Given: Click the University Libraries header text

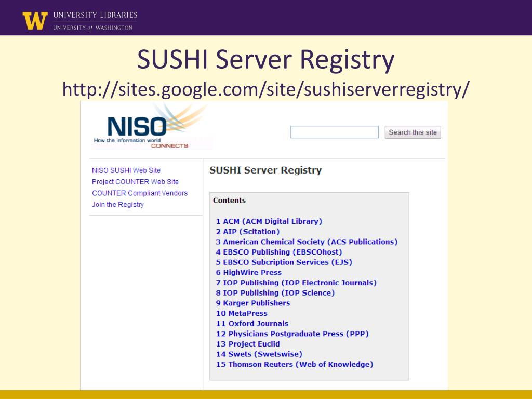Looking at the screenshot, I should click(x=96, y=15).
